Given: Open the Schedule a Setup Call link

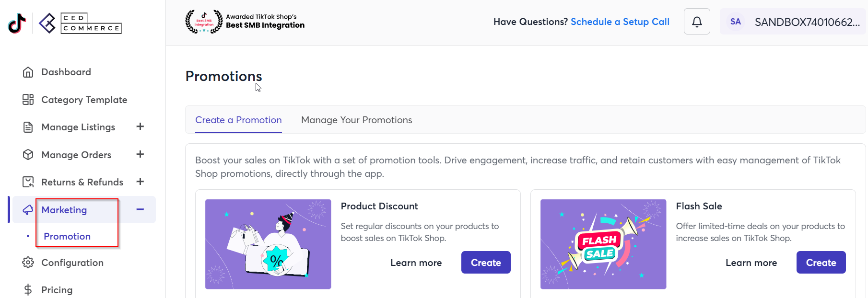Looking at the screenshot, I should tap(620, 22).
